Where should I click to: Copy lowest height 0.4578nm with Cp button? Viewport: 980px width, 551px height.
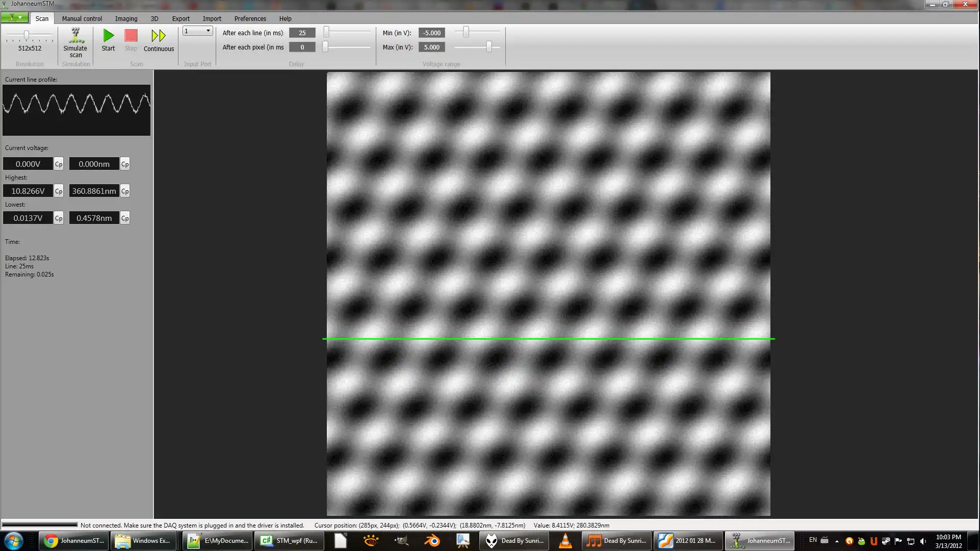[x=125, y=218]
